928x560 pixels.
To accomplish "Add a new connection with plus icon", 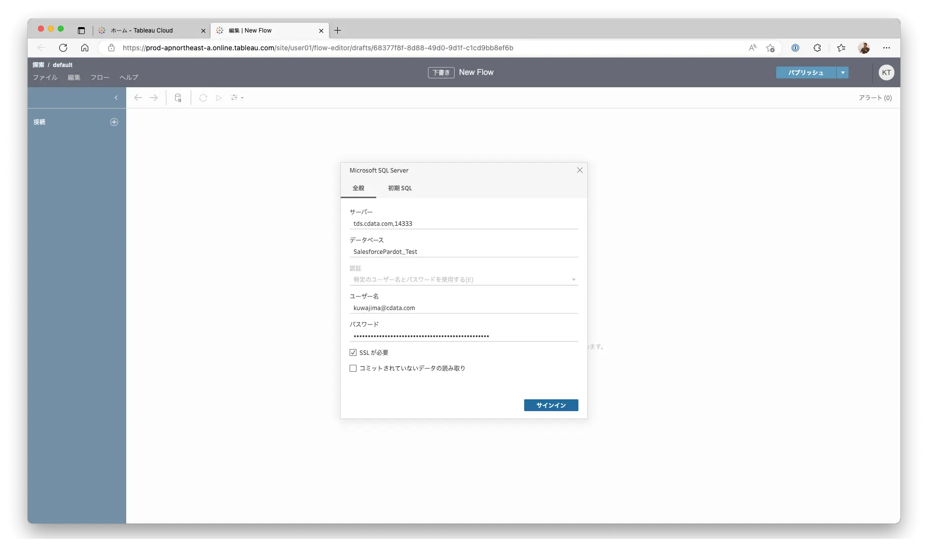I will (114, 122).
